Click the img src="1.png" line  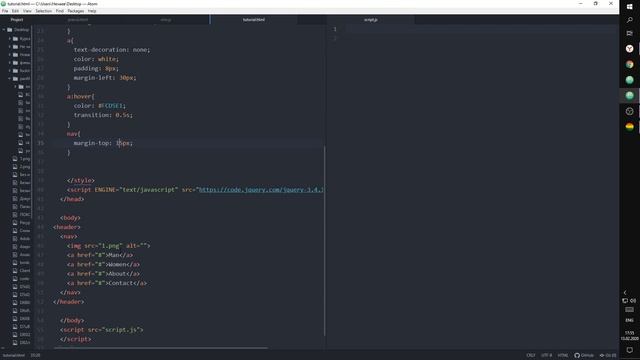(109, 246)
